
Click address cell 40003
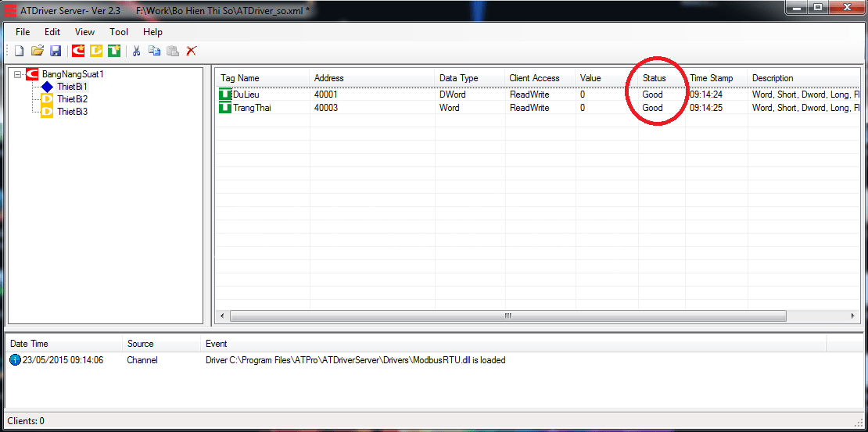point(326,108)
